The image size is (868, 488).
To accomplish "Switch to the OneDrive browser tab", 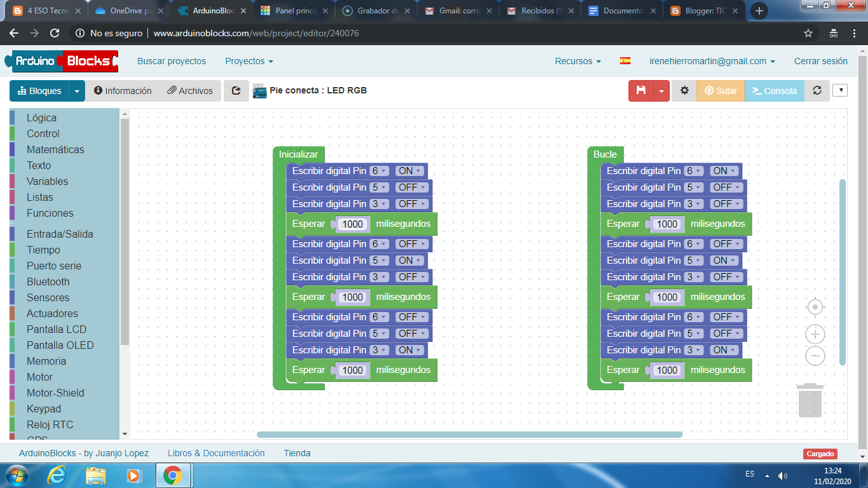I will pos(129,11).
